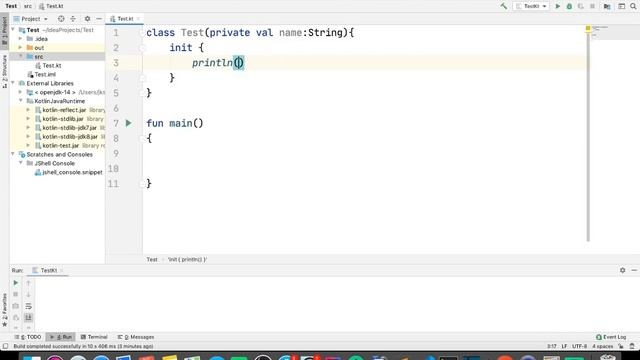Open the Event Log

[x=611, y=337]
